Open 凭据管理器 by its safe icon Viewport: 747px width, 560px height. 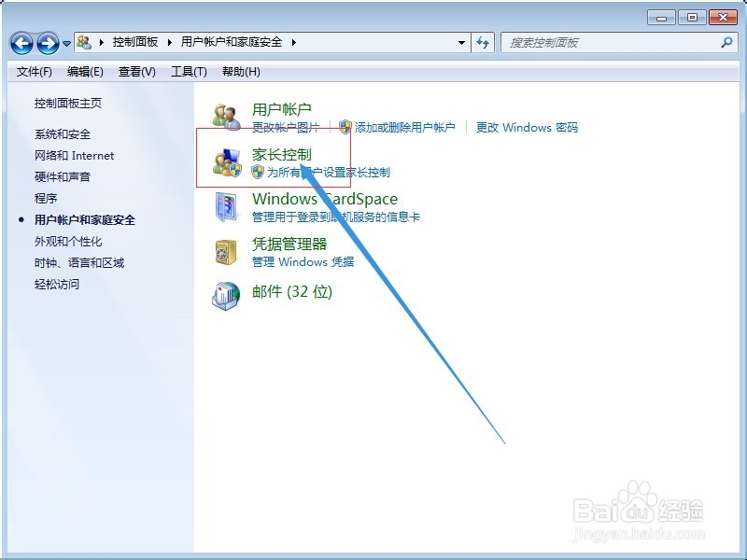227,250
